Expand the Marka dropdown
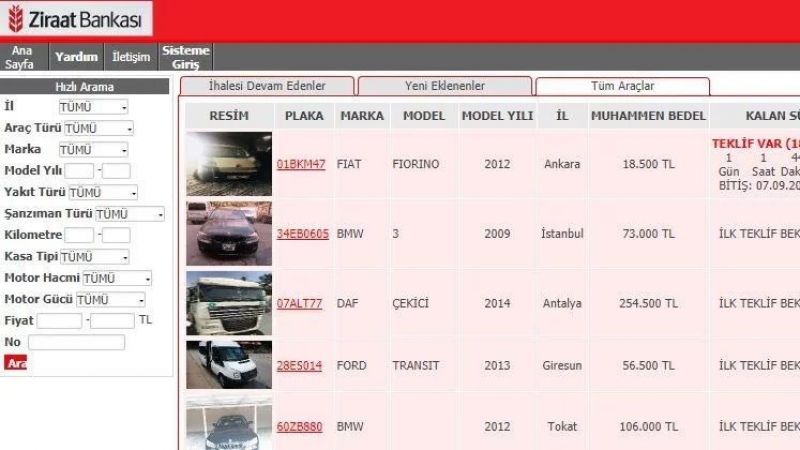The image size is (800, 450). (93, 150)
